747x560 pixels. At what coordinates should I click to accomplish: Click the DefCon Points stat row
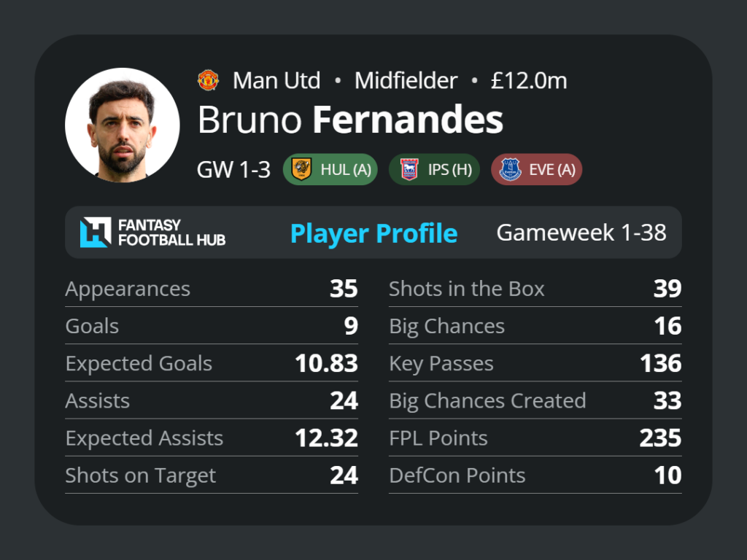(535, 475)
